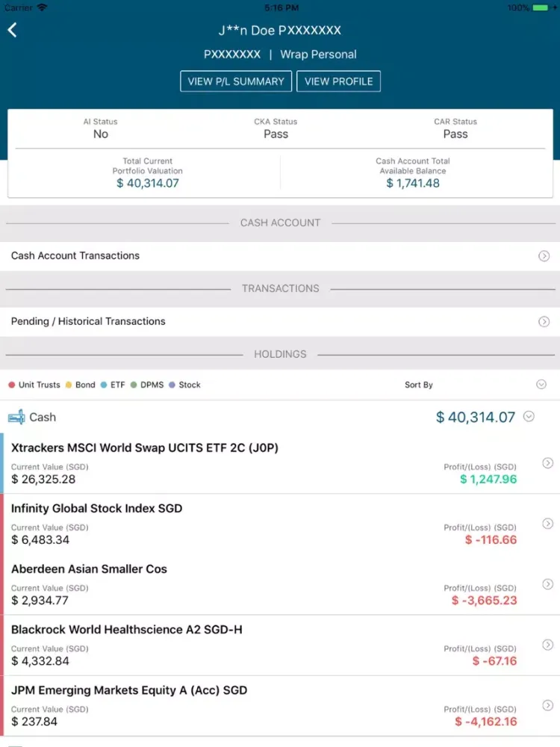
Task: Select the Unit Trusts red legend dot
Action: (x=12, y=385)
